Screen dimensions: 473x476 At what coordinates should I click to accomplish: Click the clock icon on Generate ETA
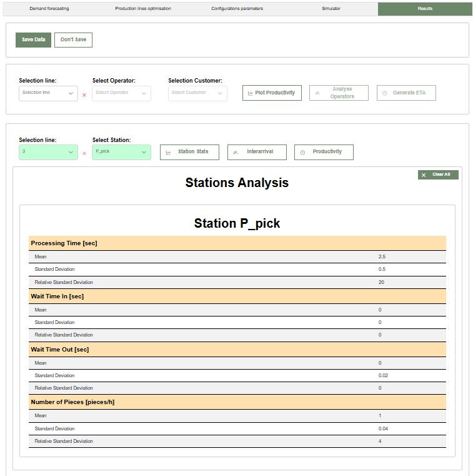click(385, 93)
